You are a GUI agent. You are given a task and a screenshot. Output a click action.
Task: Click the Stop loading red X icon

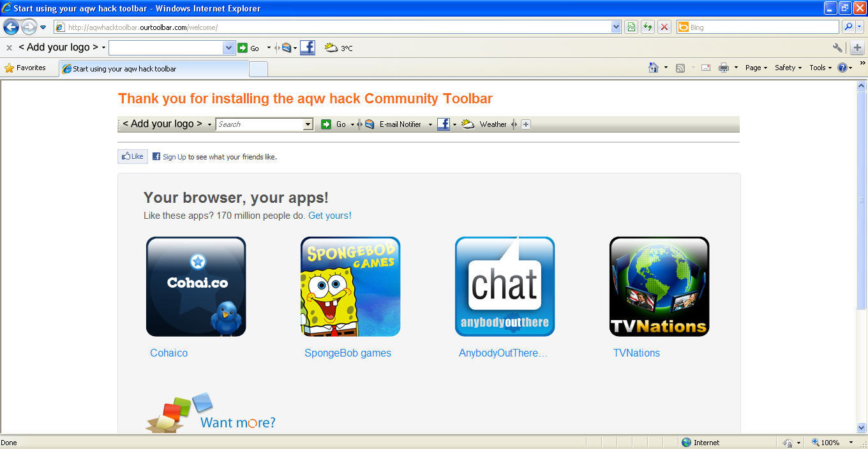[664, 27]
